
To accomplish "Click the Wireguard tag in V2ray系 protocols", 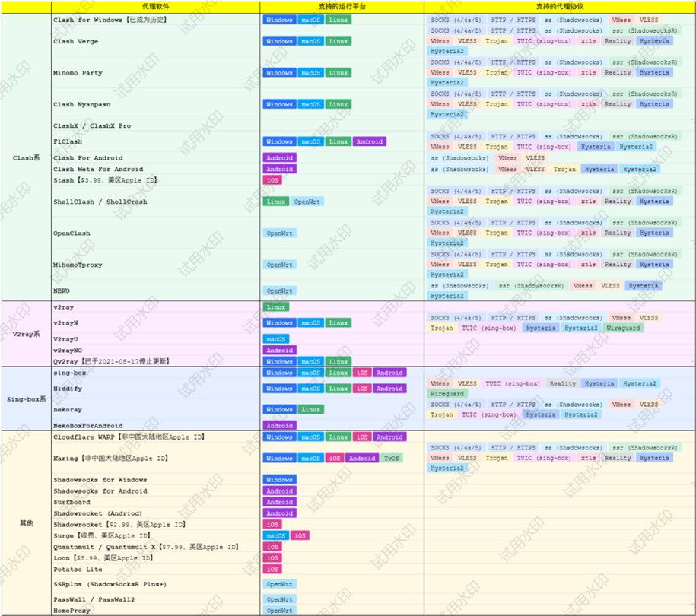I will pyautogui.click(x=624, y=328).
